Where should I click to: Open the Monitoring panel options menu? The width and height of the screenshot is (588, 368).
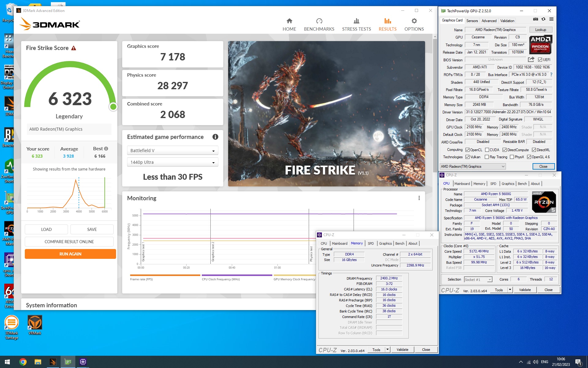419,198
